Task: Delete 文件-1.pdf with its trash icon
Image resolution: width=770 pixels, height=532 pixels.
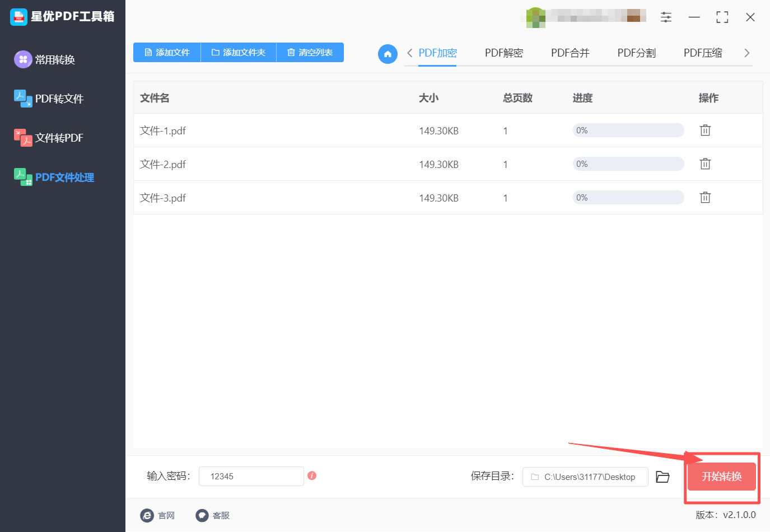Action: point(705,130)
